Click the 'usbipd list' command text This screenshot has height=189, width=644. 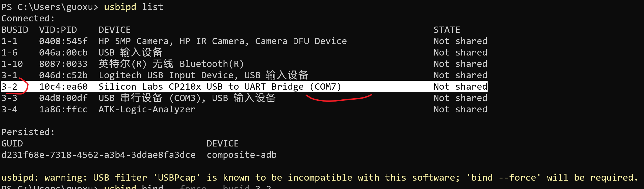pos(134,7)
